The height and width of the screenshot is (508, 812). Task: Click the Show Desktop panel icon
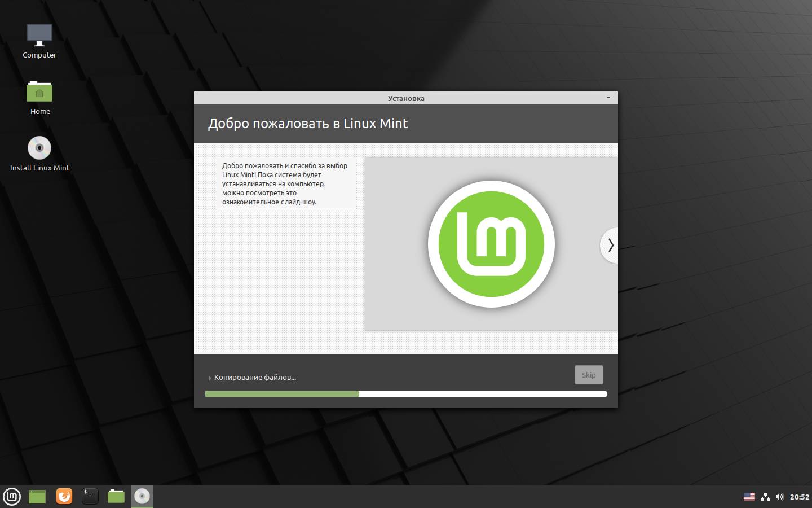click(37, 497)
